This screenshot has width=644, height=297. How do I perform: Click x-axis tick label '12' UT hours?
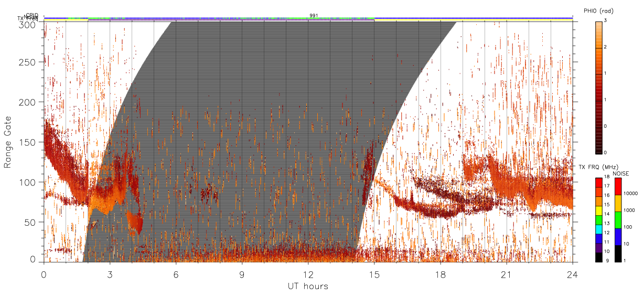tap(308, 274)
